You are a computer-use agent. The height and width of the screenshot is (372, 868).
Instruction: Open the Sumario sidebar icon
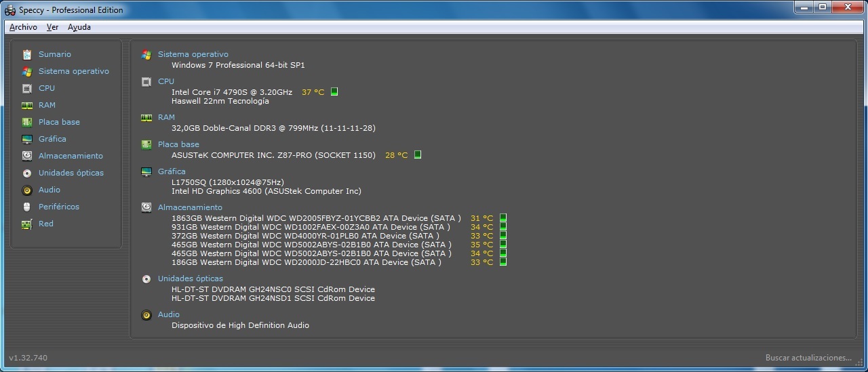[27, 54]
